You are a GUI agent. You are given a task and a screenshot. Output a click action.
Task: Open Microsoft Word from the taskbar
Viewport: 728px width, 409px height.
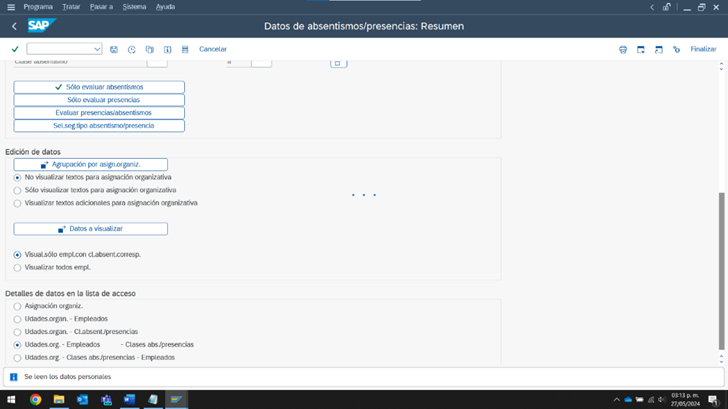(129, 400)
